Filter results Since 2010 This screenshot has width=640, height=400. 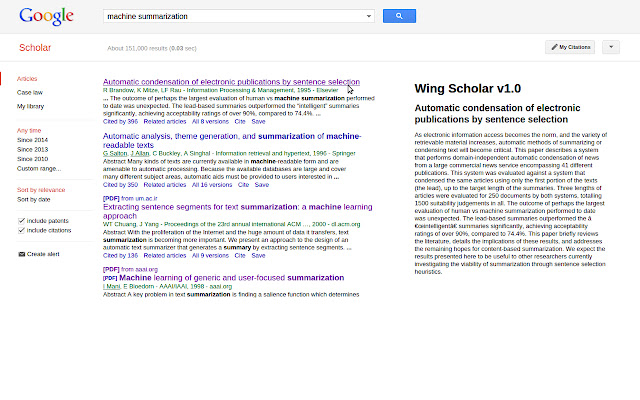click(x=32, y=159)
